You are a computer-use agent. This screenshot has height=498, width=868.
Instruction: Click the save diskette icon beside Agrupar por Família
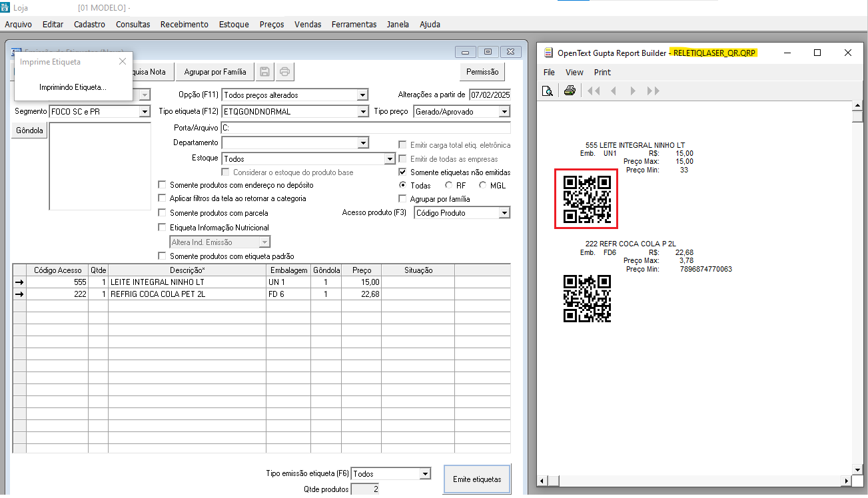265,72
